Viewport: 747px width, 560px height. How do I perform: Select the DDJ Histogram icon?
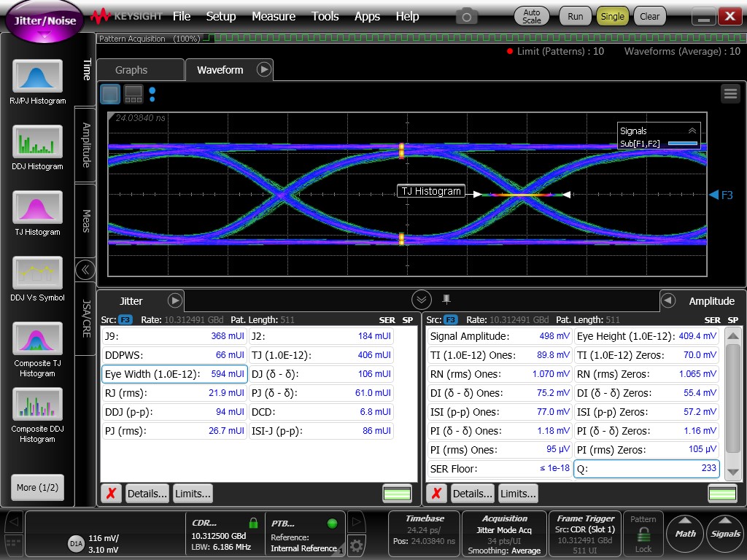37,142
